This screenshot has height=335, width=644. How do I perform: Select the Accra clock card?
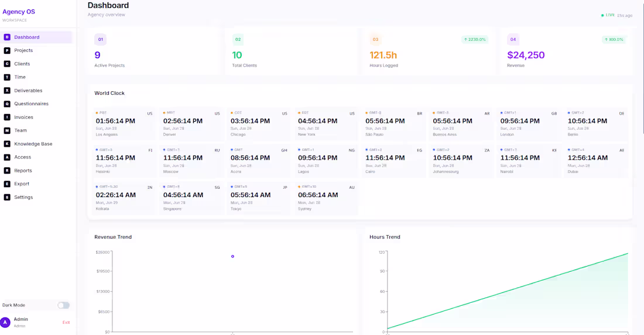tap(258, 161)
